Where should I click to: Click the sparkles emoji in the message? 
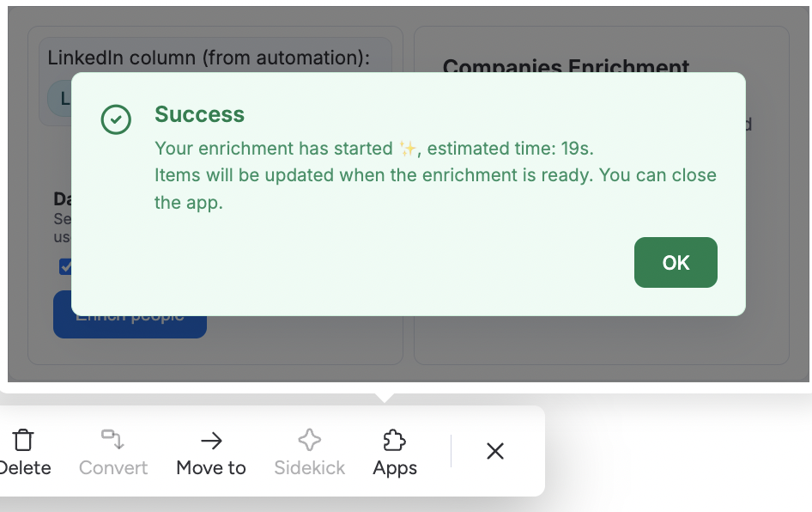pyautogui.click(x=409, y=149)
